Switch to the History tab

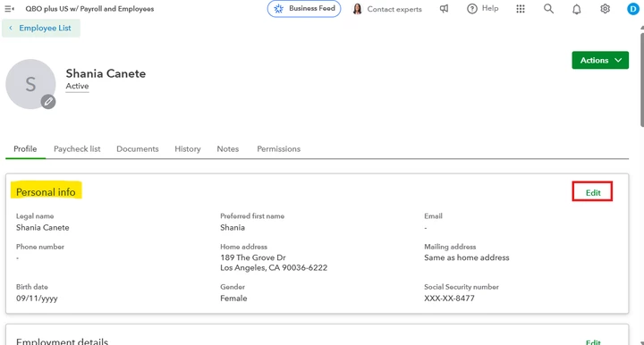coord(188,149)
